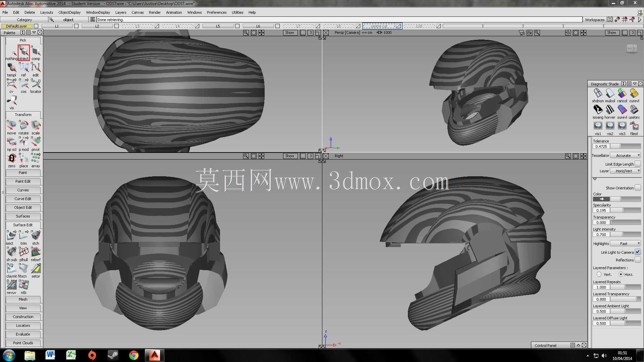Screen dimensions: 644x362
Task: Apply the shading off (shdnon) diagnostic
Action: (598, 96)
